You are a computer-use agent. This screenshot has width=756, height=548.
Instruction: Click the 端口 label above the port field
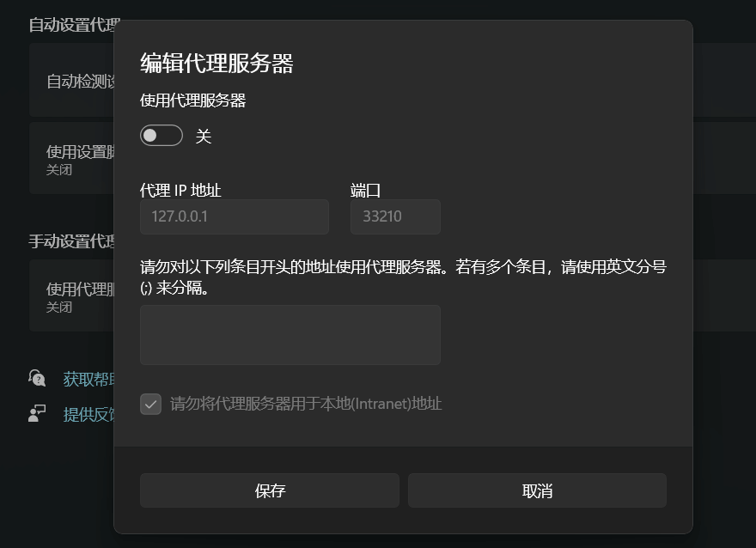click(x=365, y=191)
